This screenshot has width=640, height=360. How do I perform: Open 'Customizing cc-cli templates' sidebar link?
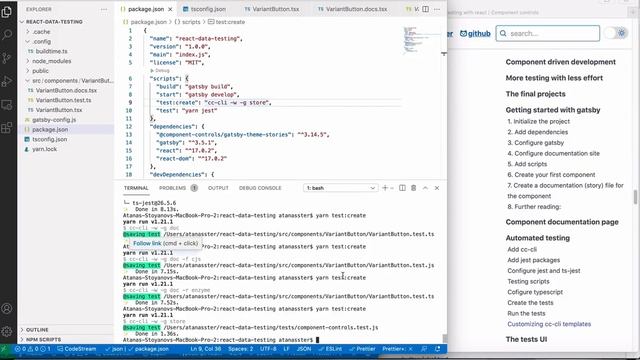(549, 324)
